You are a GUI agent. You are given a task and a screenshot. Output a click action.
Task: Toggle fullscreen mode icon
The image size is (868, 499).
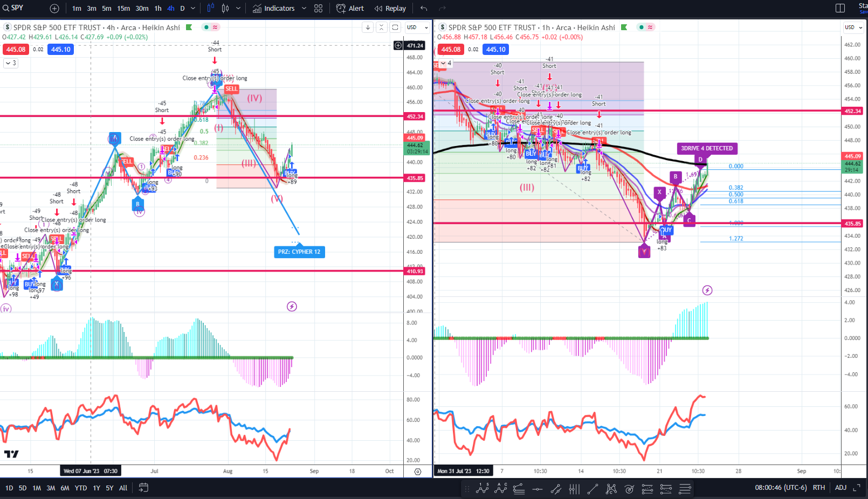(856, 488)
